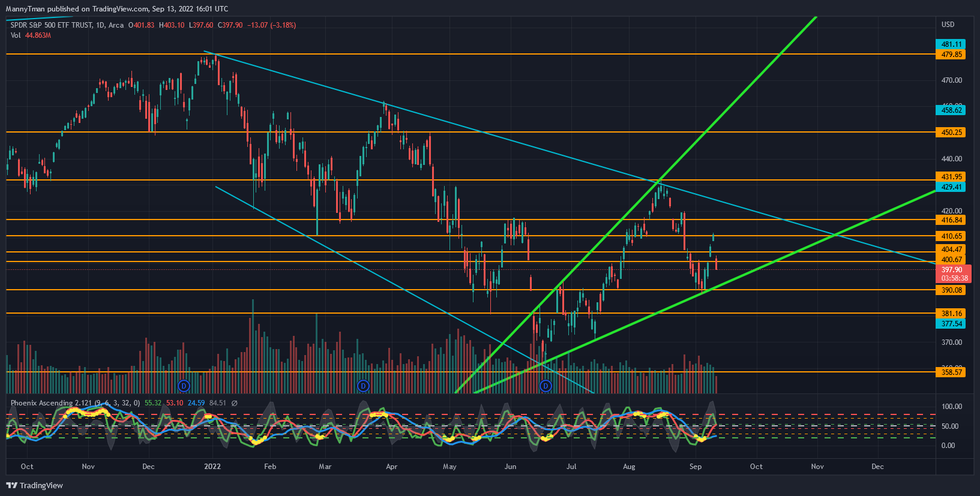
Task: Select the 410.65 price label
Action: point(951,236)
